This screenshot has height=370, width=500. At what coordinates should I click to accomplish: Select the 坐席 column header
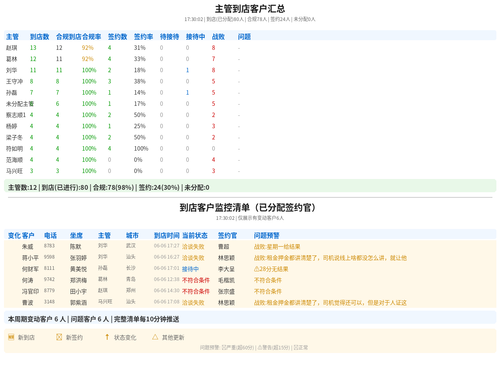coord(76,236)
